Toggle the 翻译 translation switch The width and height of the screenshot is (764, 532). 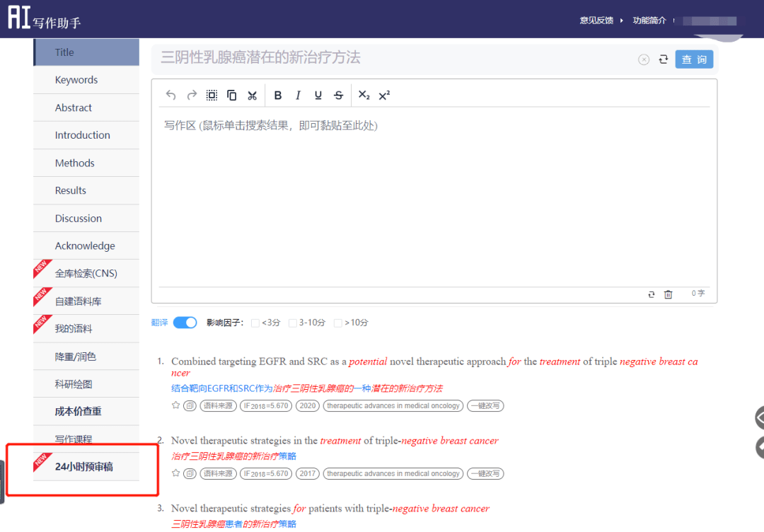(x=185, y=322)
